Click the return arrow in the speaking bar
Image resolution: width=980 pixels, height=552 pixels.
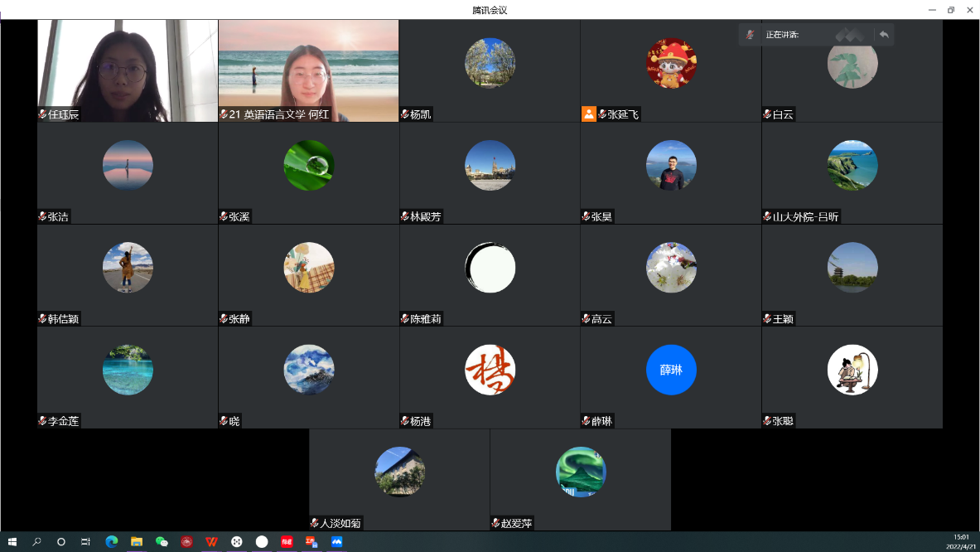[x=884, y=35]
